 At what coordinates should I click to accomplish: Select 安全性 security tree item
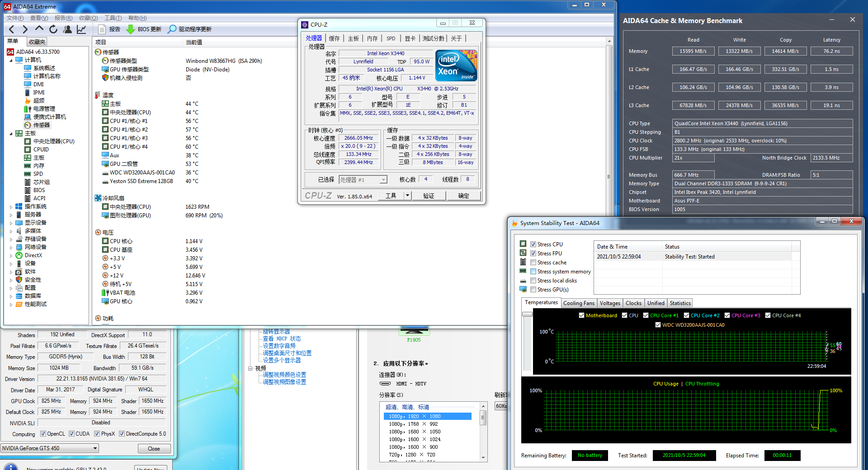pos(33,280)
